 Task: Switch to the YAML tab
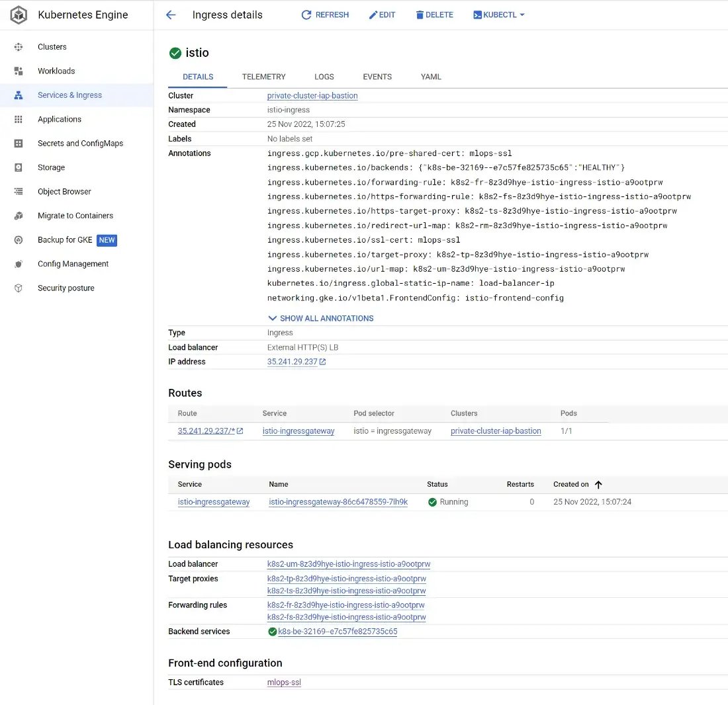coord(431,77)
